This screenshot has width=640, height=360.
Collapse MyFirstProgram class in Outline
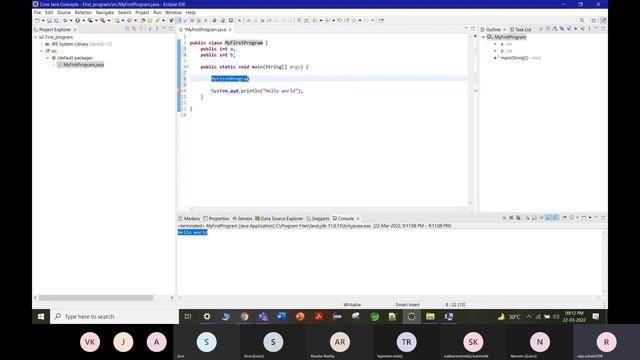(484, 37)
